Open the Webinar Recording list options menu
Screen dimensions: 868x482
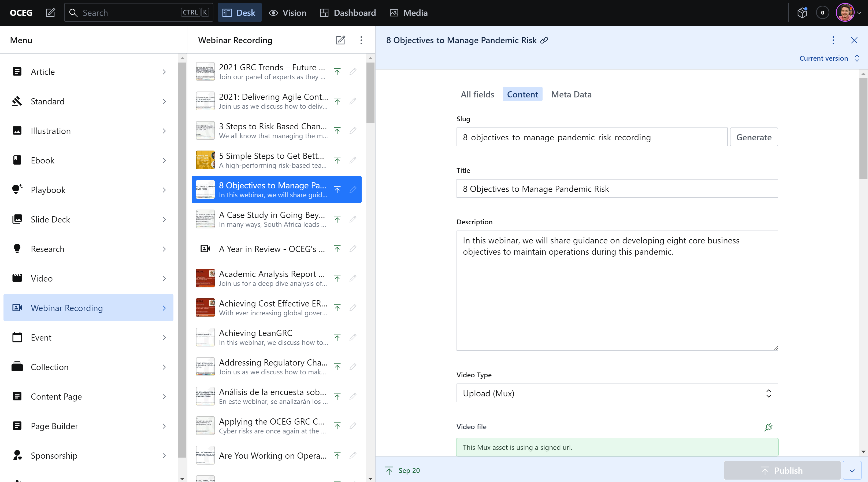361,40
